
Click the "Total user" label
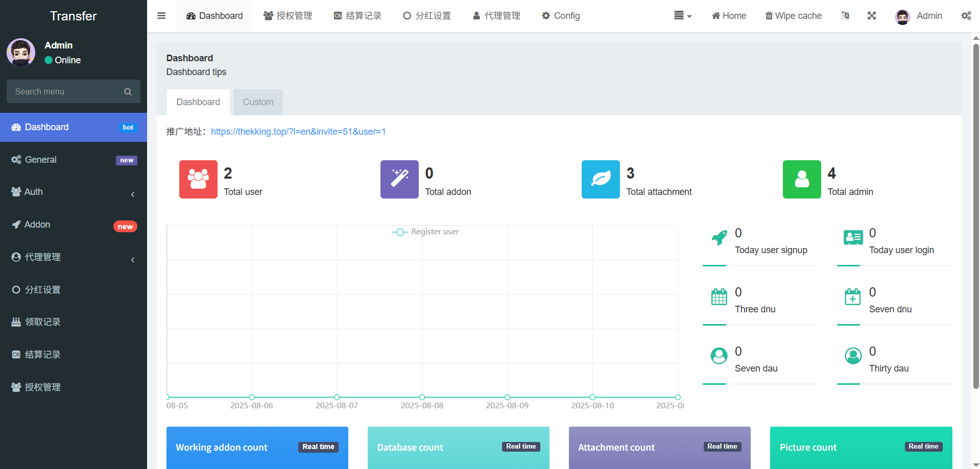point(243,192)
